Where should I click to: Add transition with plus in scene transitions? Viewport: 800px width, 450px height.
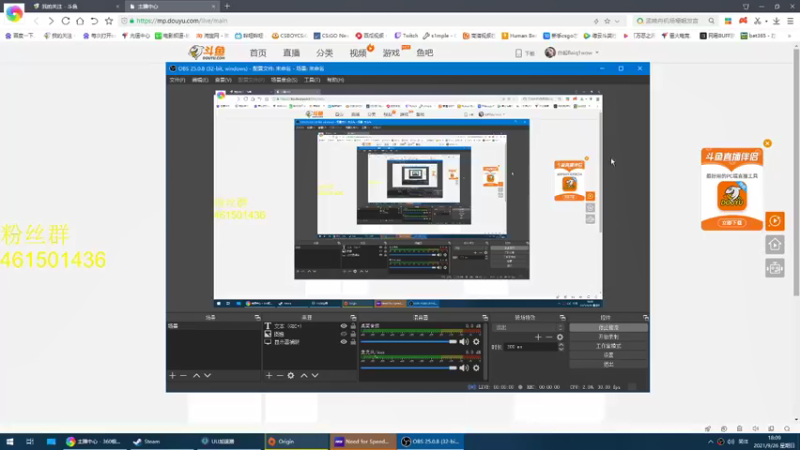tap(538, 337)
